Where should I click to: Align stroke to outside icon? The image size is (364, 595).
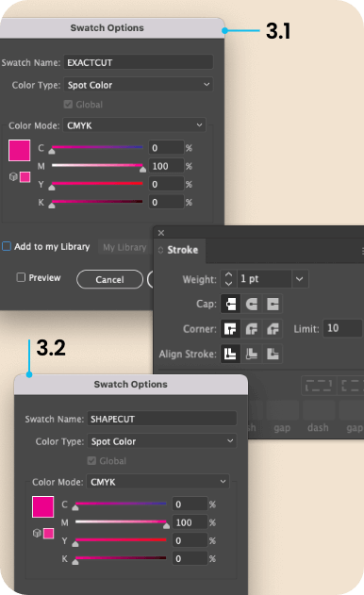273,354
